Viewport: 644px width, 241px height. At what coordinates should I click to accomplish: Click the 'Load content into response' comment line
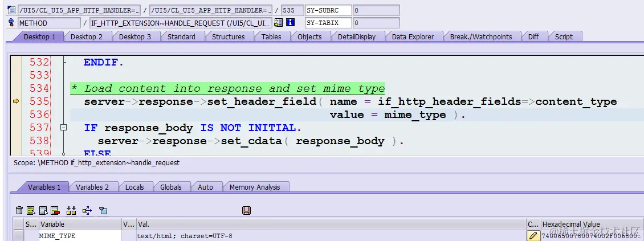228,88
